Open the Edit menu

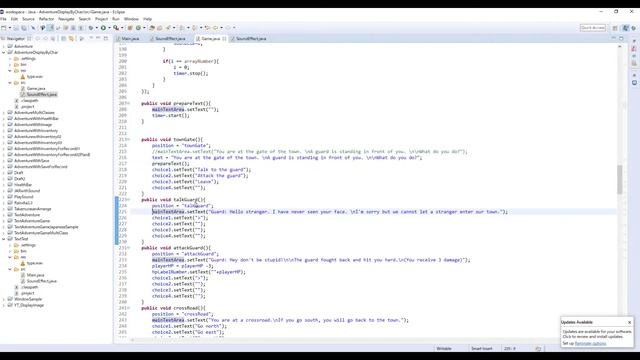tap(14, 19)
